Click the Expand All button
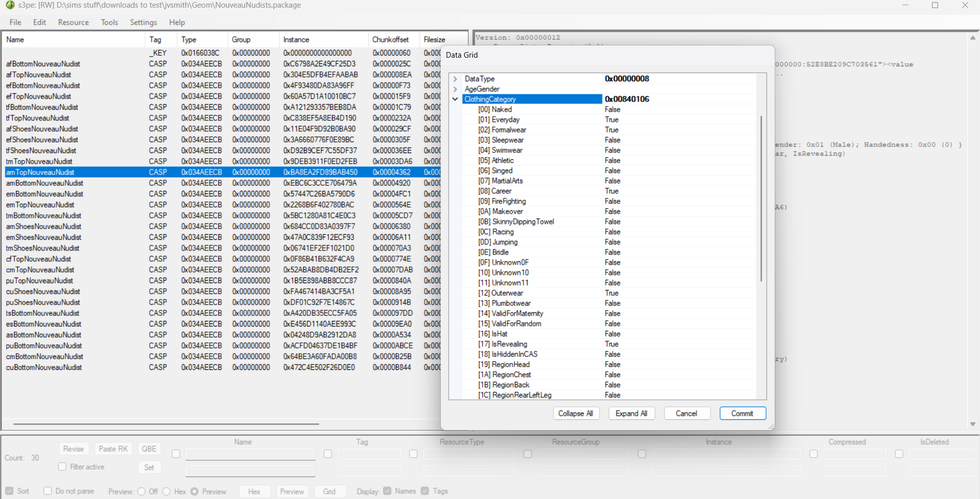Image resolution: width=980 pixels, height=499 pixels. click(631, 413)
